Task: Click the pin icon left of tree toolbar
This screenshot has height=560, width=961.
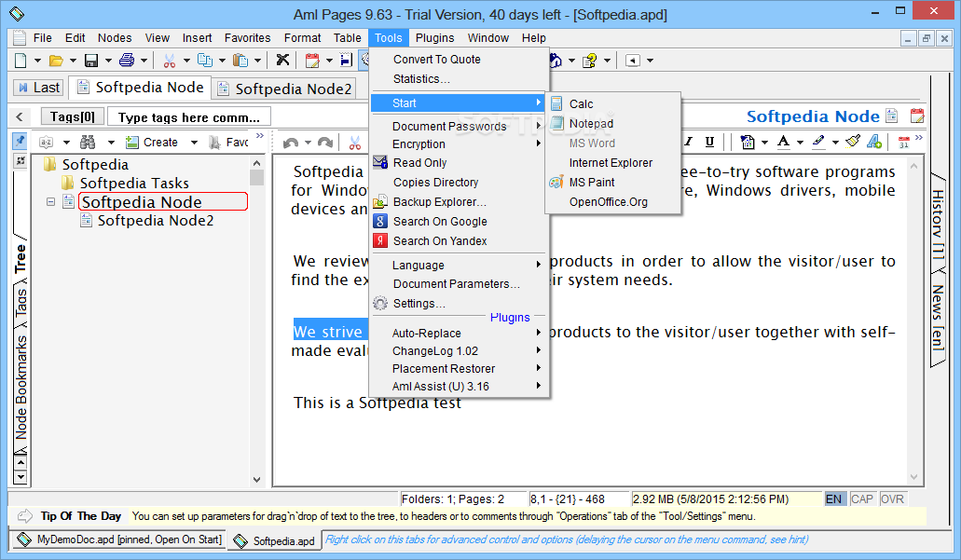Action: point(21,141)
